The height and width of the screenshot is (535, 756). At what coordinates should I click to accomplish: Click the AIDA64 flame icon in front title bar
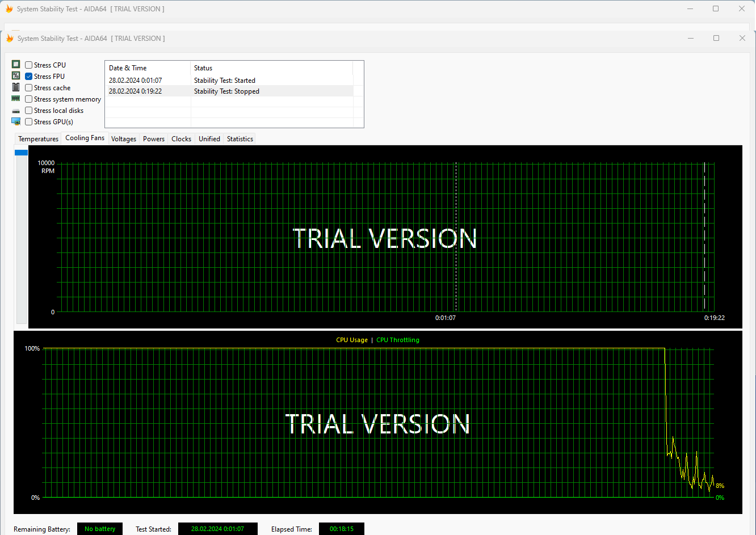pos(10,39)
